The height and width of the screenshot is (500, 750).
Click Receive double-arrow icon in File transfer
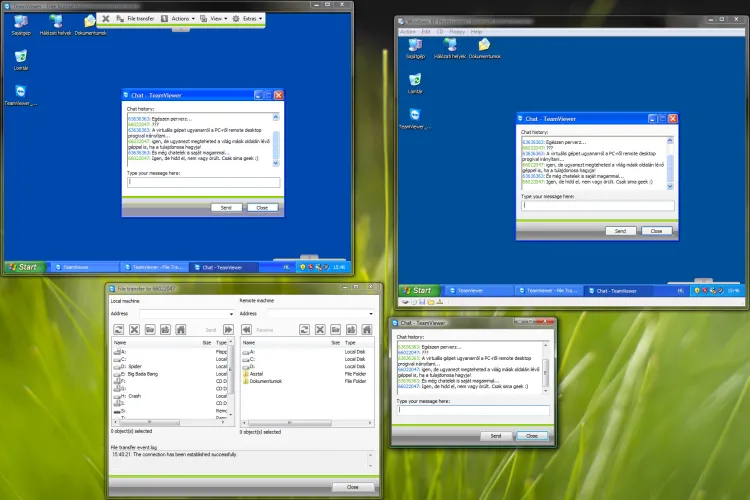(246, 330)
